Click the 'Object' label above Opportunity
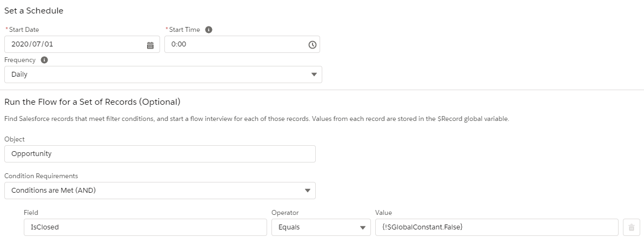This screenshot has height=237, width=644. coord(15,139)
